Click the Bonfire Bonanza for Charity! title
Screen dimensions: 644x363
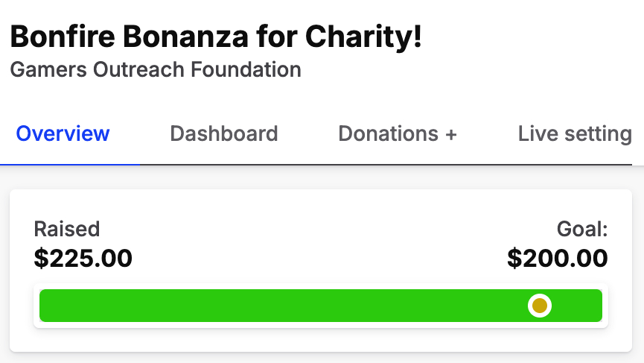[216, 37]
